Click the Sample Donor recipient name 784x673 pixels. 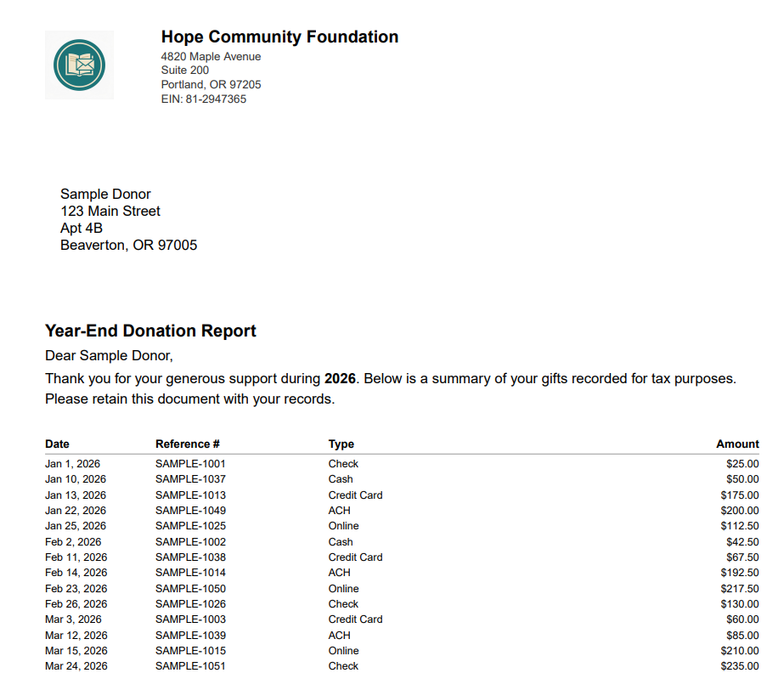click(105, 194)
